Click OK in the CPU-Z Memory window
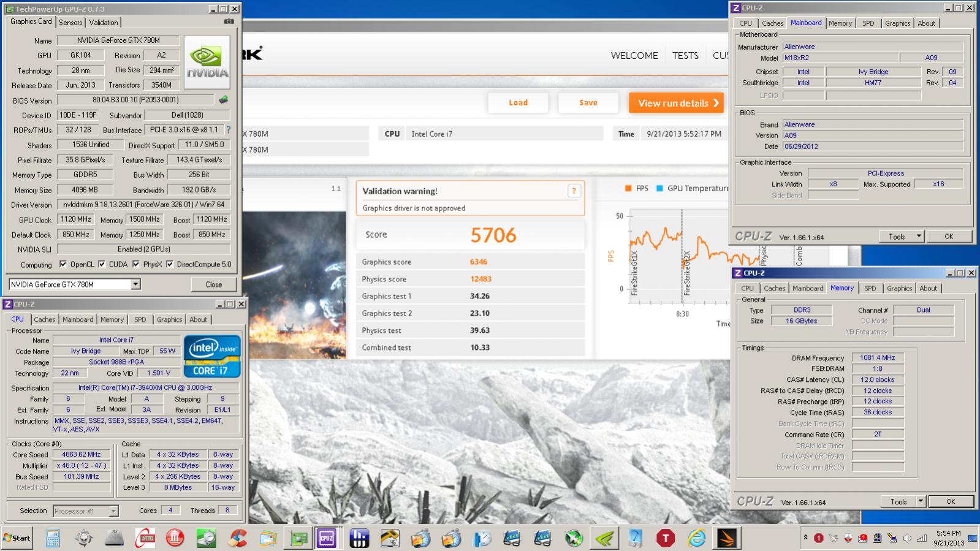The width and height of the screenshot is (980, 551). tap(951, 501)
